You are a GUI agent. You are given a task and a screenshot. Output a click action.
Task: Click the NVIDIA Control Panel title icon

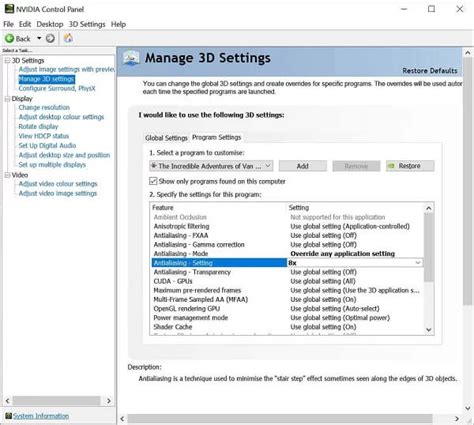point(9,9)
